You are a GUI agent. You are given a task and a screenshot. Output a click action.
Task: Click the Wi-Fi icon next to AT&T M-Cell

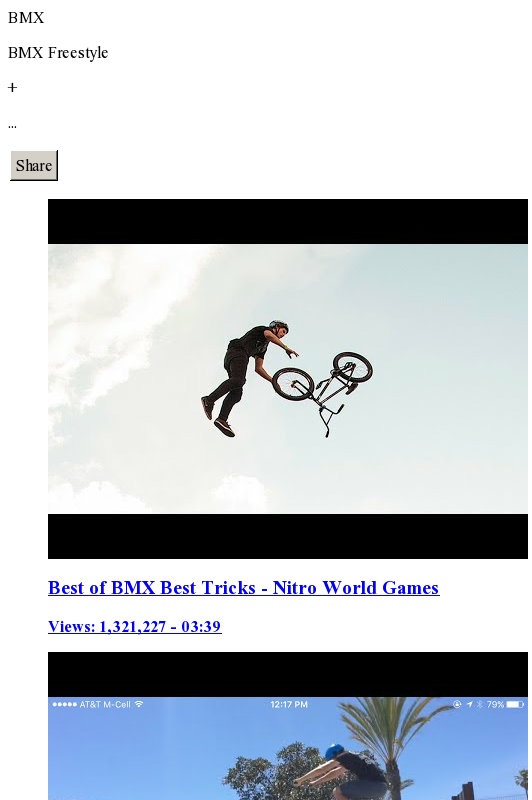139,704
